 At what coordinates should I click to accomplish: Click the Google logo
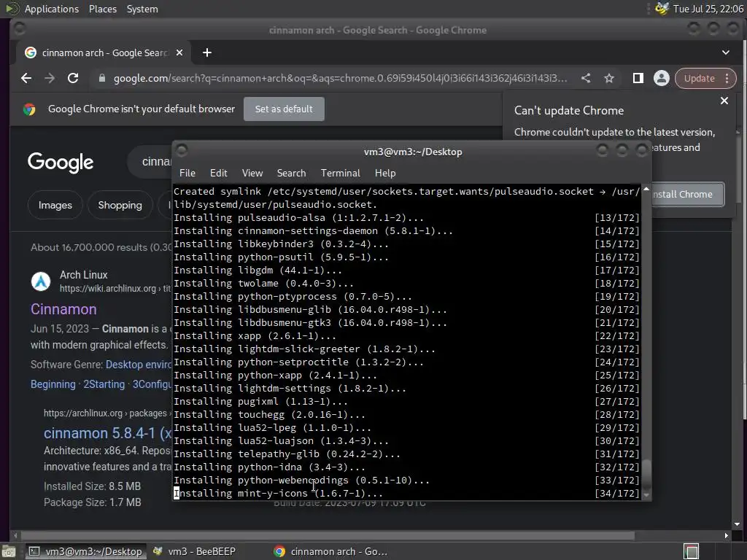pyautogui.click(x=61, y=163)
